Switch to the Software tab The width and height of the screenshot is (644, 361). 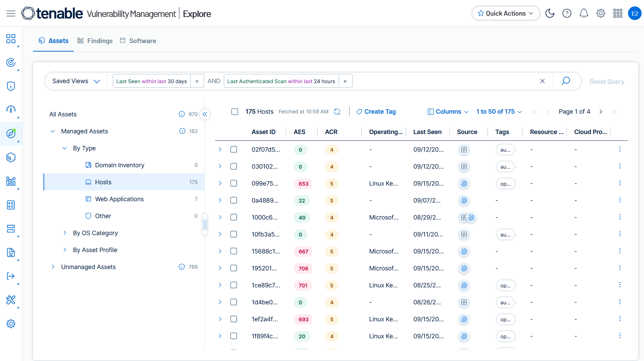(138, 41)
